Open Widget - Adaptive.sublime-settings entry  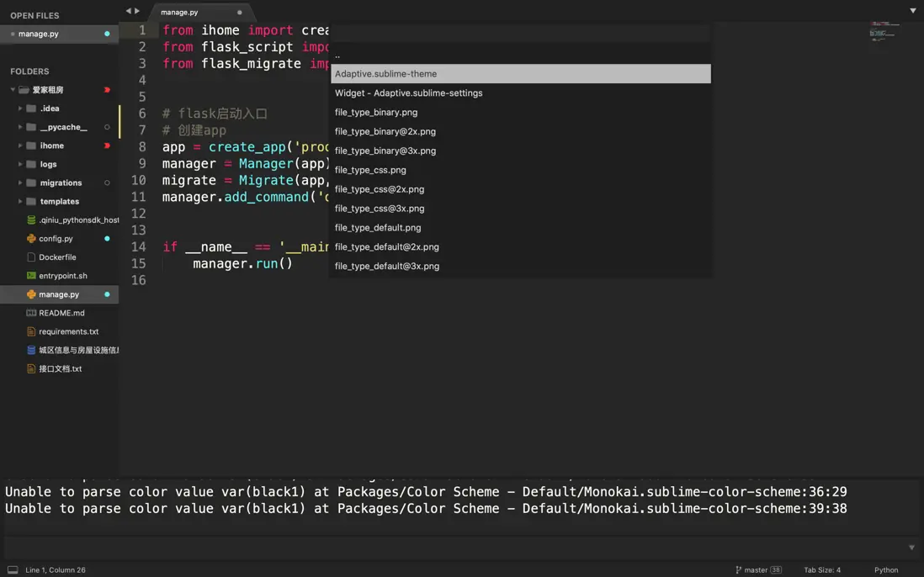point(520,93)
